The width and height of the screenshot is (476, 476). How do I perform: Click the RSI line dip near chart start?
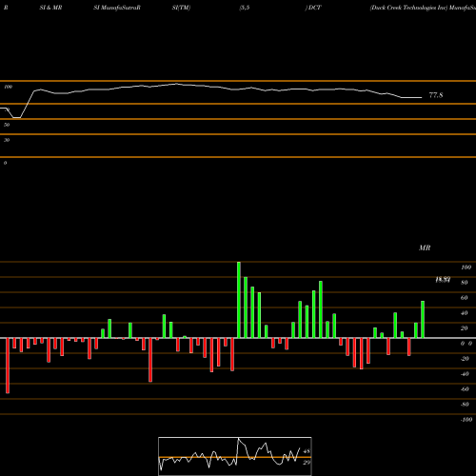coord(17,117)
